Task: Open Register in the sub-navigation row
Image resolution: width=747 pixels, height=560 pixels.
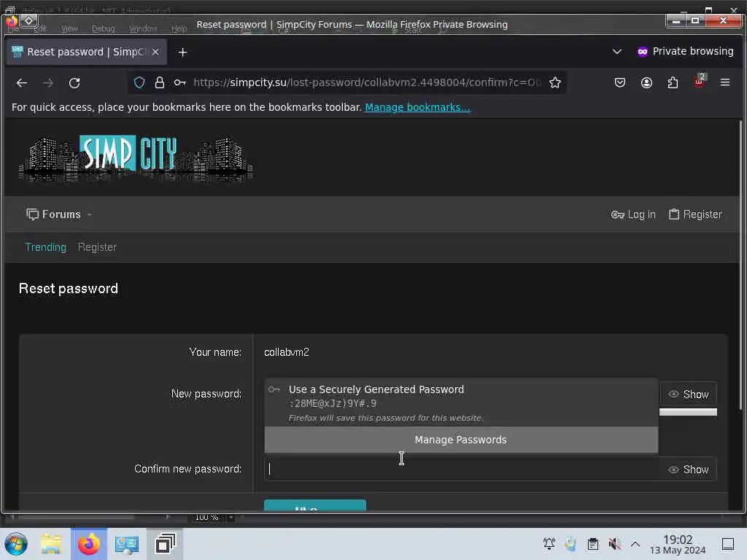Action: [x=97, y=247]
